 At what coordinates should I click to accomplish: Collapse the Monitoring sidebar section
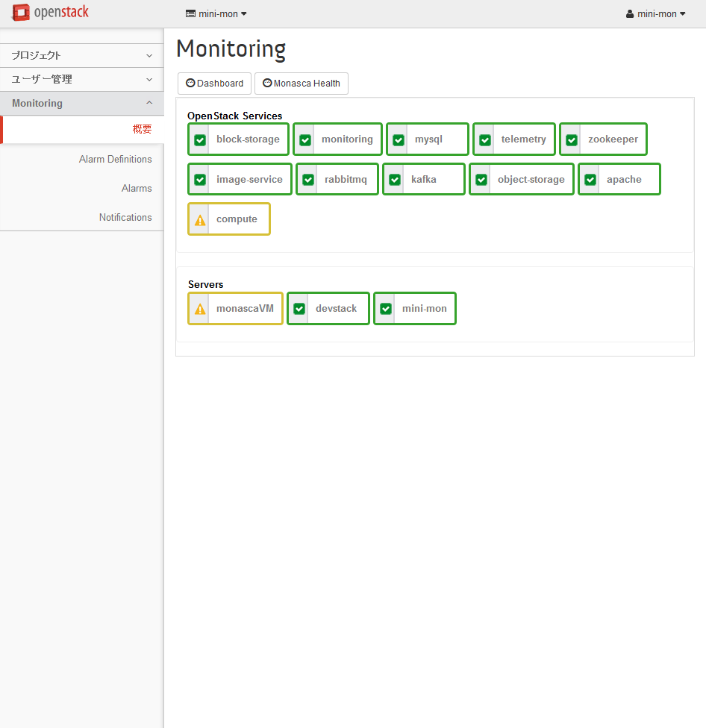point(82,103)
